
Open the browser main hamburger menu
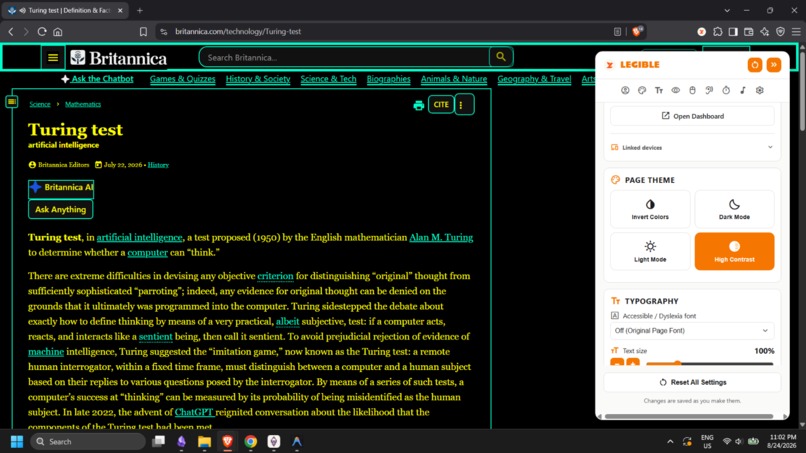click(796, 32)
